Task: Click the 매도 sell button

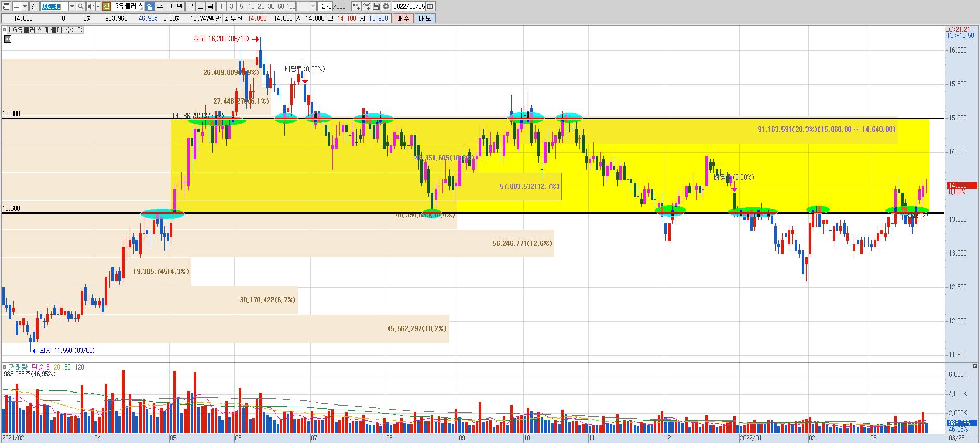Action: point(425,18)
